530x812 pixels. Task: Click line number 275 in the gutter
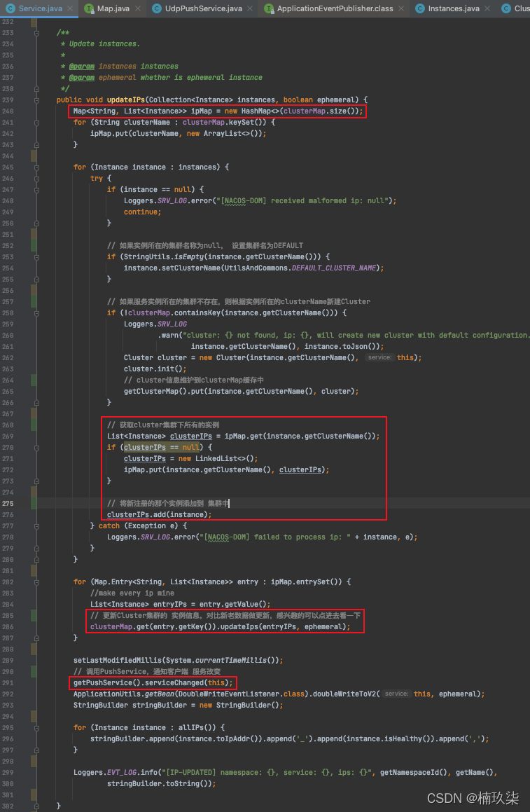(8, 503)
